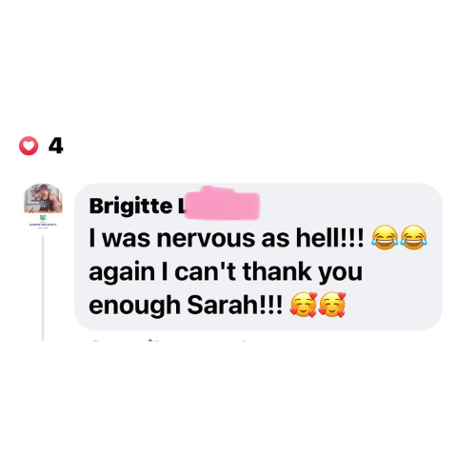Click the word "nervous" in the comment

[x=206, y=239]
